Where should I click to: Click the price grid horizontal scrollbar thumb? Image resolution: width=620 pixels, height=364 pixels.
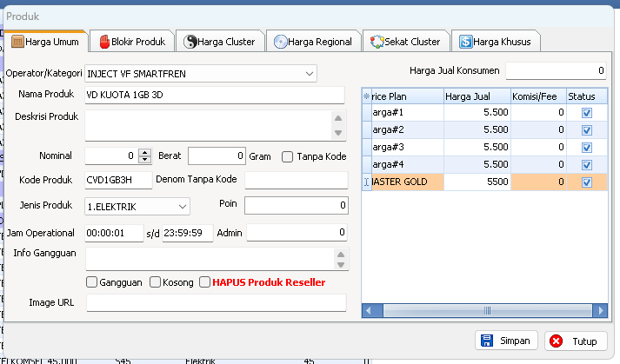[x=487, y=311]
